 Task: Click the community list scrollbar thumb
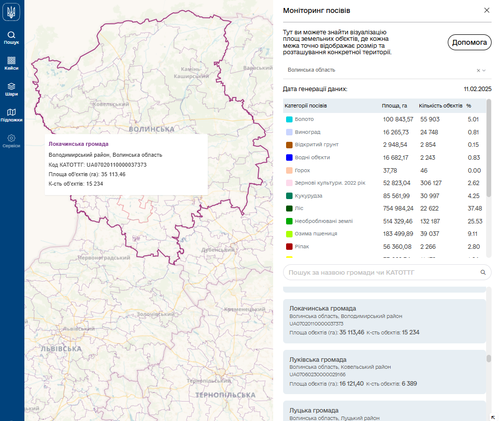[x=489, y=358]
